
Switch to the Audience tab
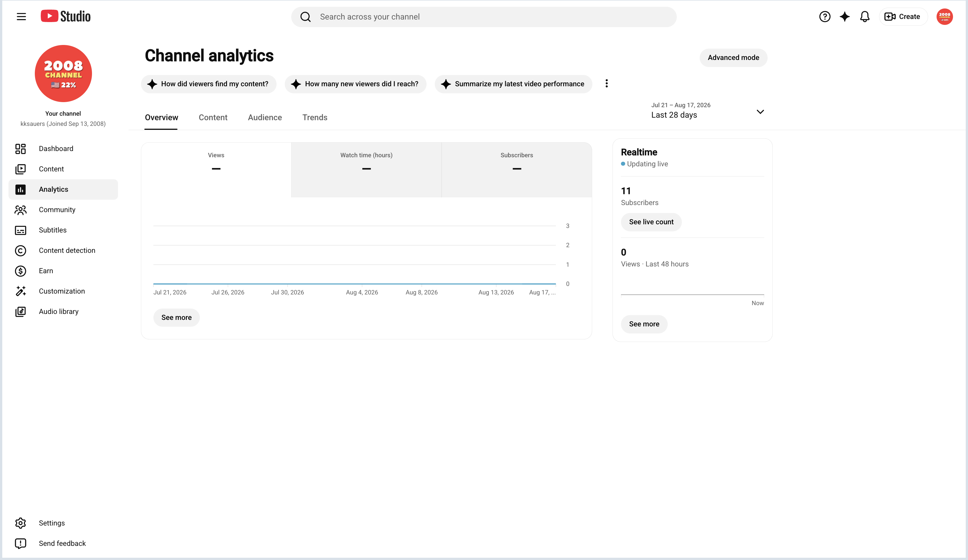click(x=265, y=117)
